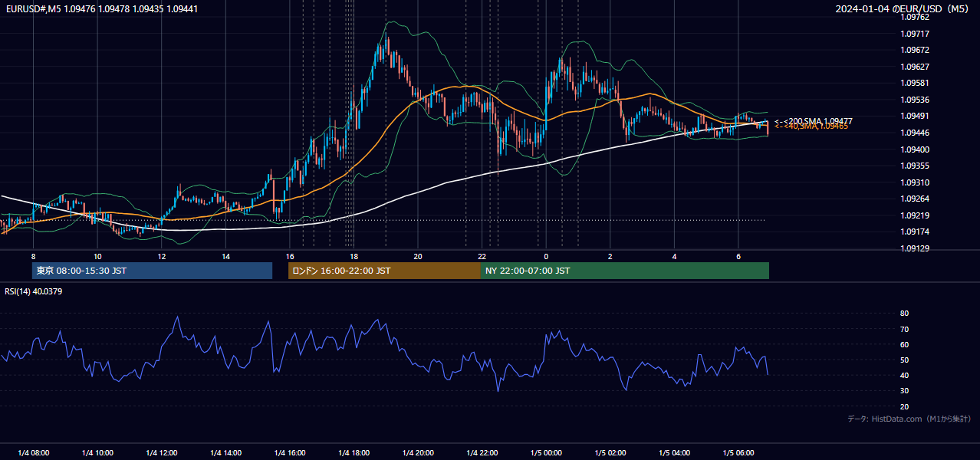
Task: Click the 1/4 10:00 bottom time label
Action: click(97, 453)
